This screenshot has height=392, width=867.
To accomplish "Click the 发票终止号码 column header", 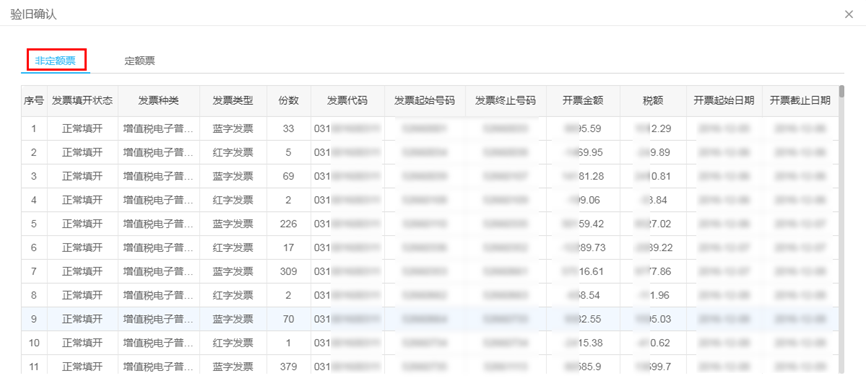I will point(505,101).
